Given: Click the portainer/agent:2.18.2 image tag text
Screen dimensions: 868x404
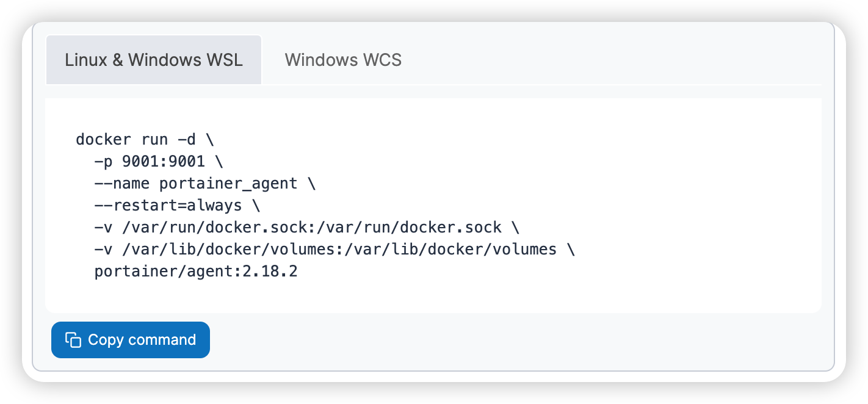Looking at the screenshot, I should [x=195, y=271].
